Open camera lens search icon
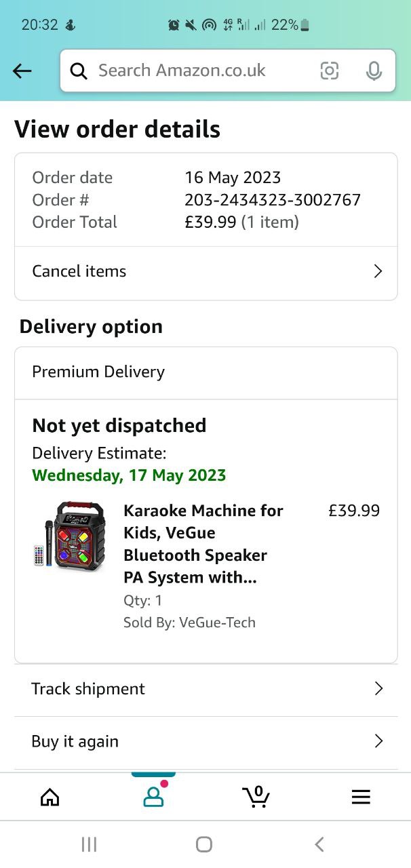 (x=330, y=71)
